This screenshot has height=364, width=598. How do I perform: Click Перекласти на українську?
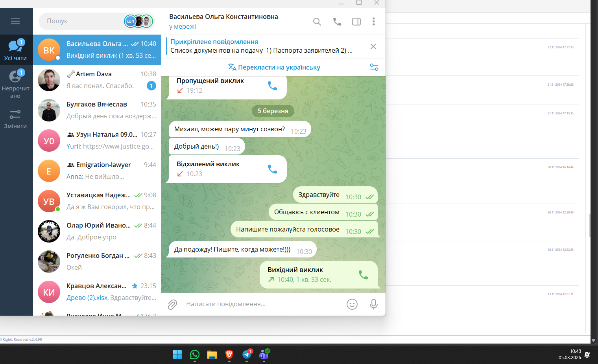point(274,67)
